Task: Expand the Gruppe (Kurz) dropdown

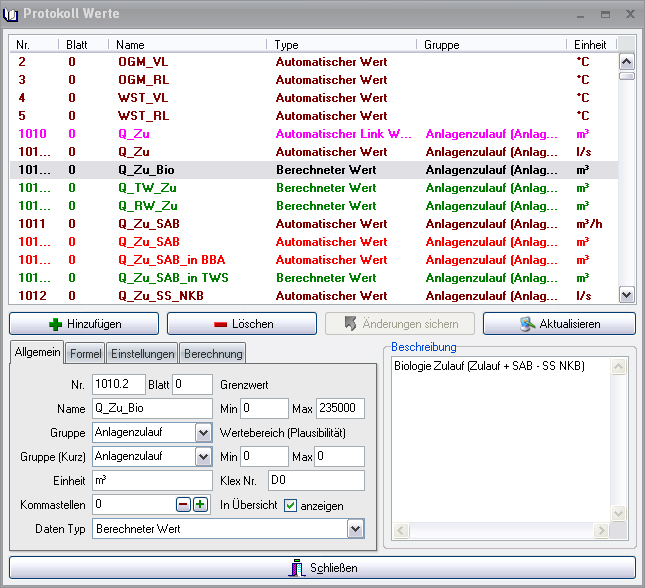Action: pos(203,457)
